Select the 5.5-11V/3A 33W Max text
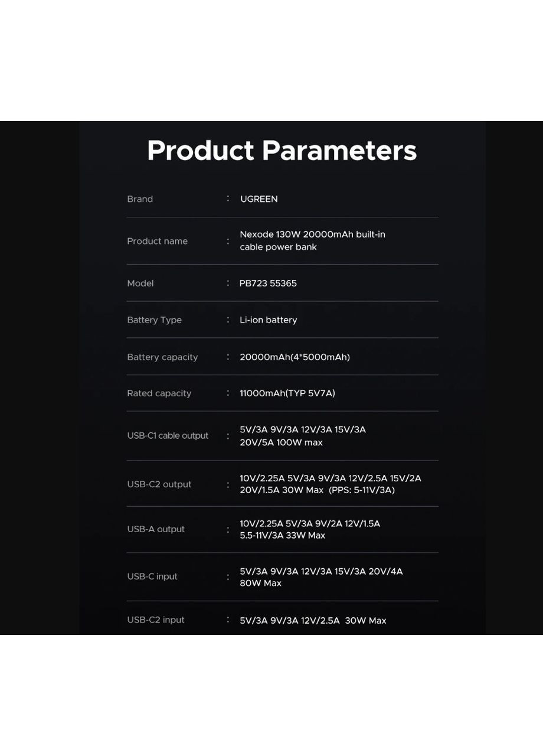543x756 pixels. [282, 536]
